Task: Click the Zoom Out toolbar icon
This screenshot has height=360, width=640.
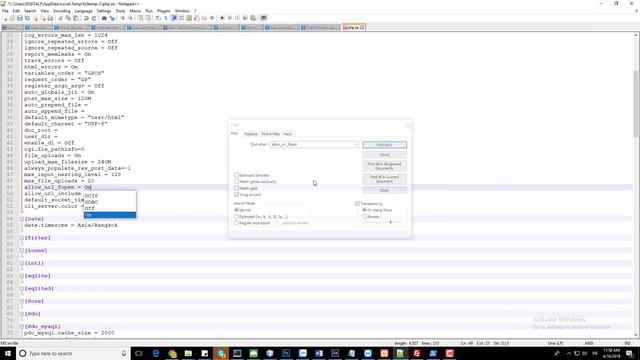Action: pyautogui.click(x=130, y=18)
